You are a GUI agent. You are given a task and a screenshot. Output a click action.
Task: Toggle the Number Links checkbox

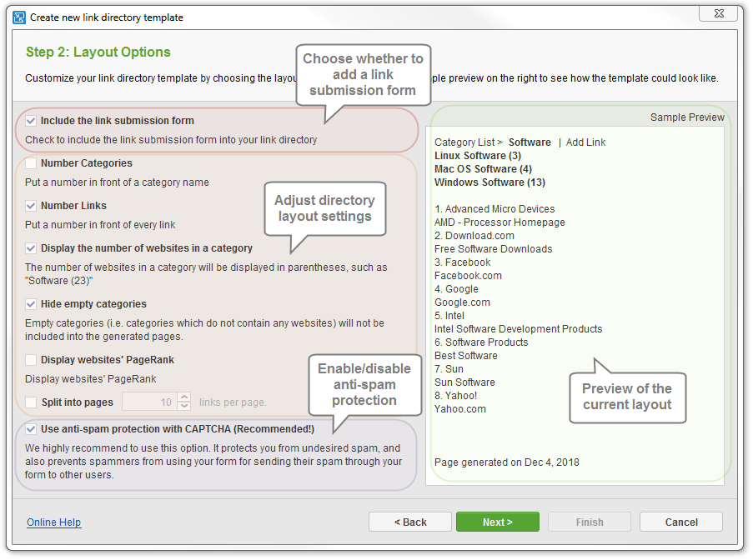pyautogui.click(x=31, y=206)
